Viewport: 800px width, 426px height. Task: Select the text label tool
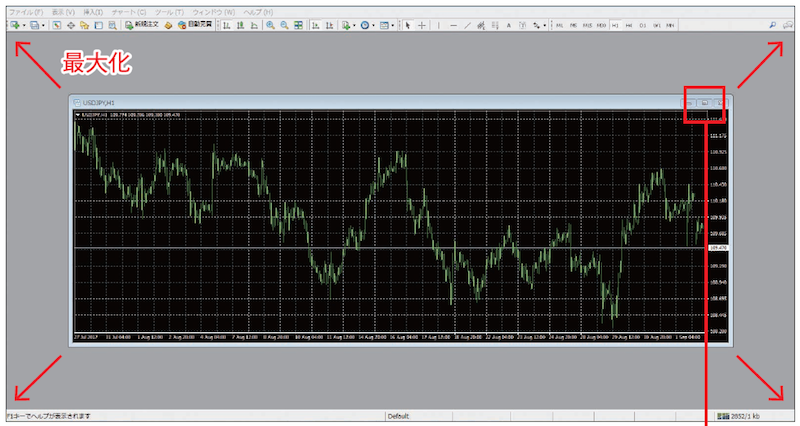(522, 25)
